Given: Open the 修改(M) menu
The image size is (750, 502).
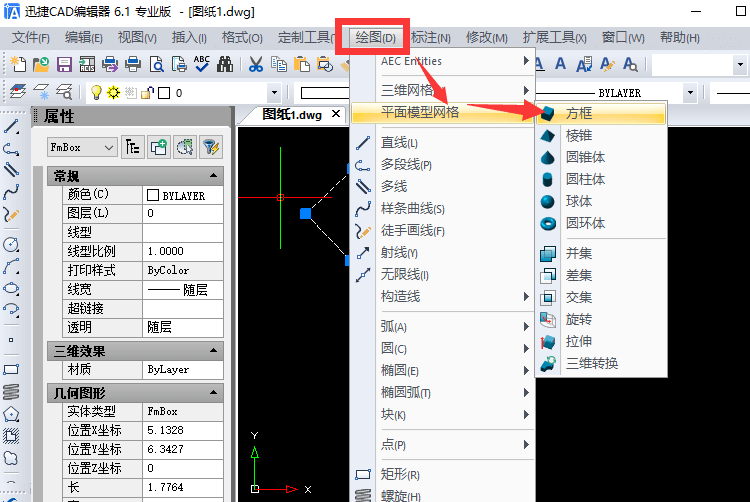Looking at the screenshot, I should [x=486, y=38].
